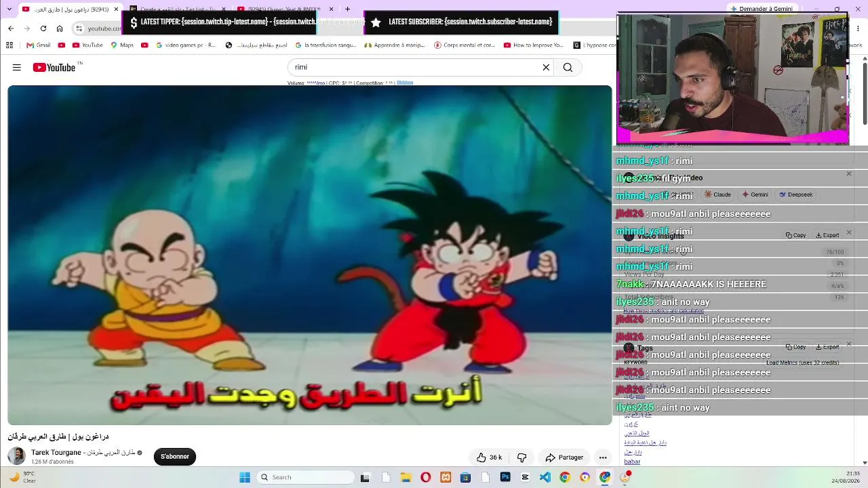Like the video with 36 k likes
The image size is (868, 488).
coord(489,457)
